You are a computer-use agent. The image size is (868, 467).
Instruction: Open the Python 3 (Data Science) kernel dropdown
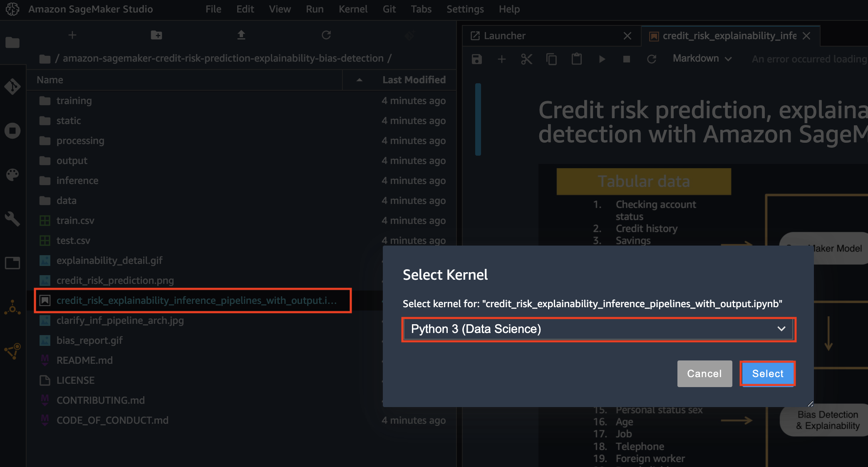(598, 329)
